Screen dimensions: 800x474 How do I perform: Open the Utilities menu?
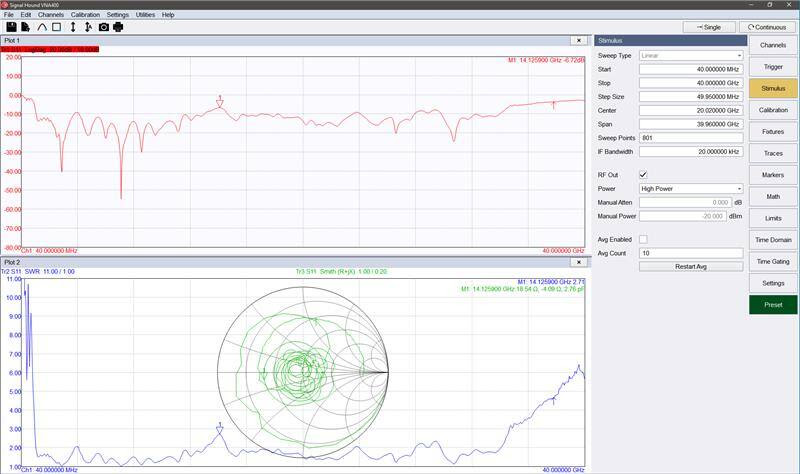pos(145,15)
